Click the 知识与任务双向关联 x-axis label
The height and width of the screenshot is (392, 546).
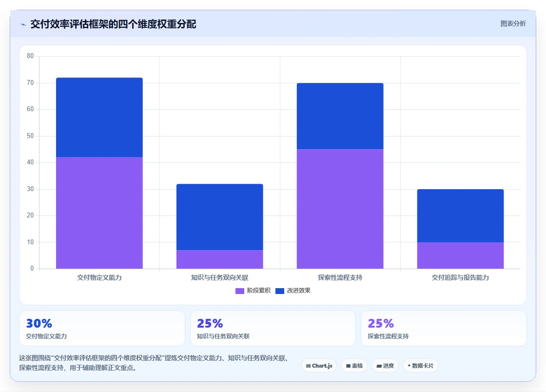(220, 277)
